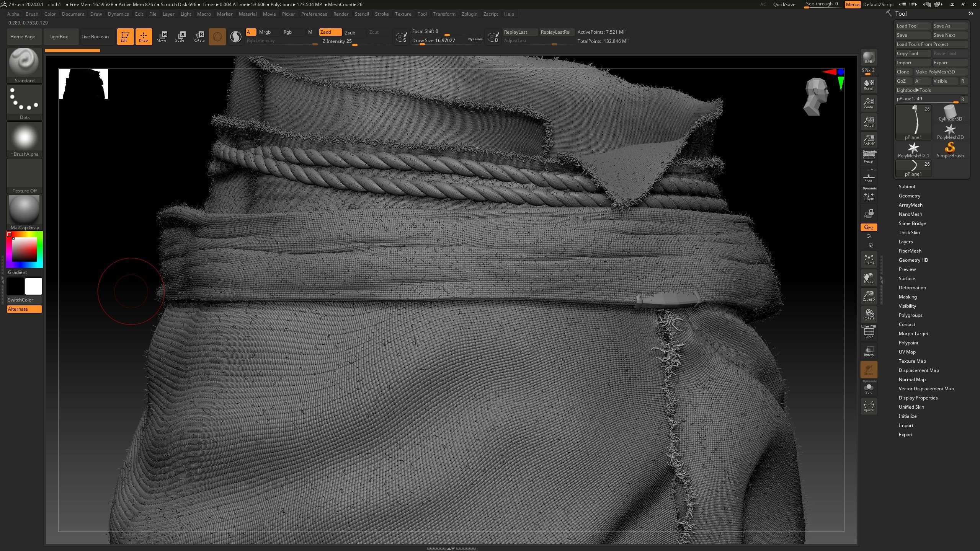This screenshot has width=980, height=551.
Task: Toggle the Floor grid display
Action: (869, 178)
